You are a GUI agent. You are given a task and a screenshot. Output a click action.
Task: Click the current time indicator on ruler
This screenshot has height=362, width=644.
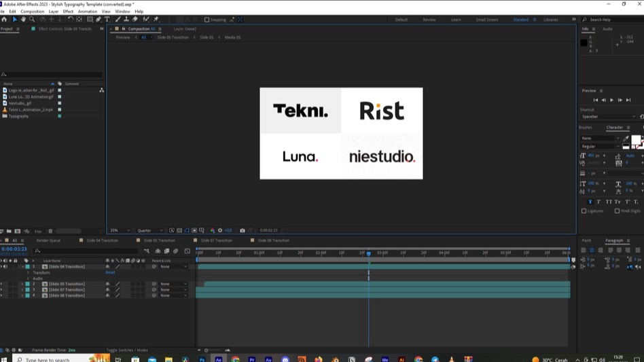369,253
